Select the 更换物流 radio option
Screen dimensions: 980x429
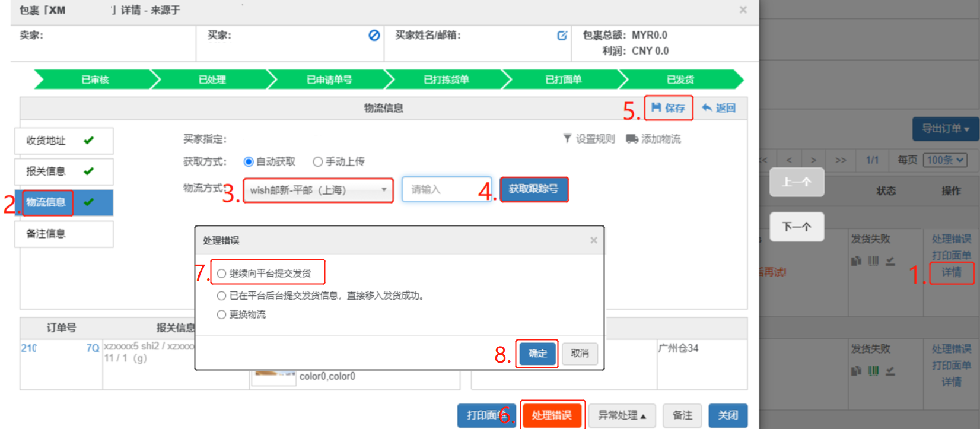coord(221,314)
